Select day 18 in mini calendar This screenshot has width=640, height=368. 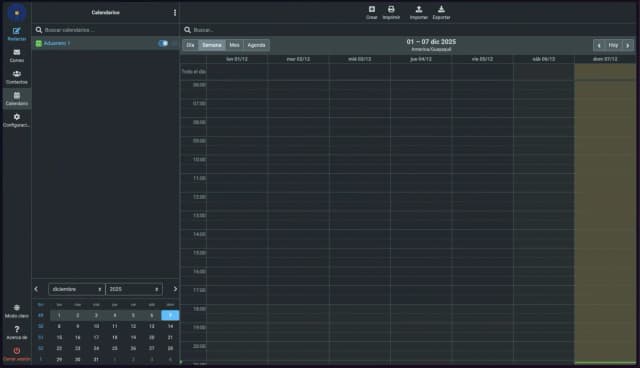(115, 337)
